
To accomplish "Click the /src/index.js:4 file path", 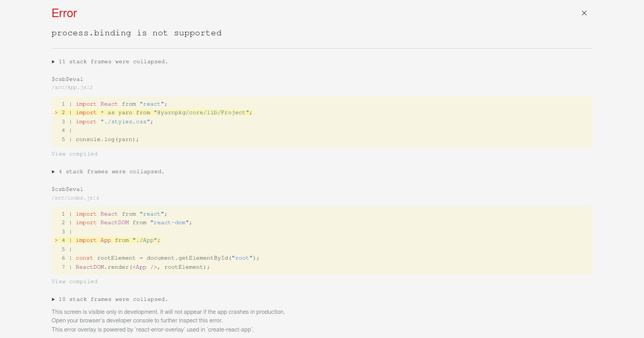I will tap(75, 197).
